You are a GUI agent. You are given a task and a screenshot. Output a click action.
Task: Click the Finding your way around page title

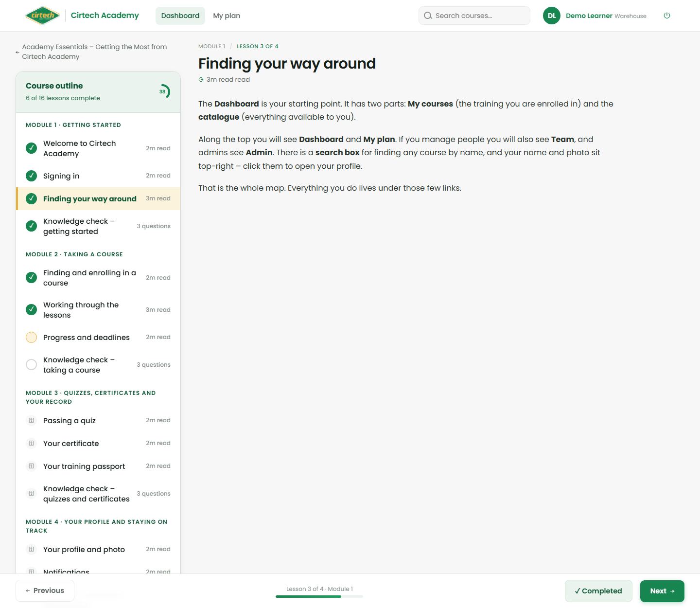[x=287, y=63]
